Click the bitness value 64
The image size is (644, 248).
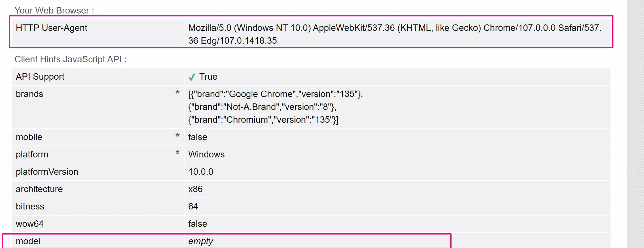(x=193, y=207)
